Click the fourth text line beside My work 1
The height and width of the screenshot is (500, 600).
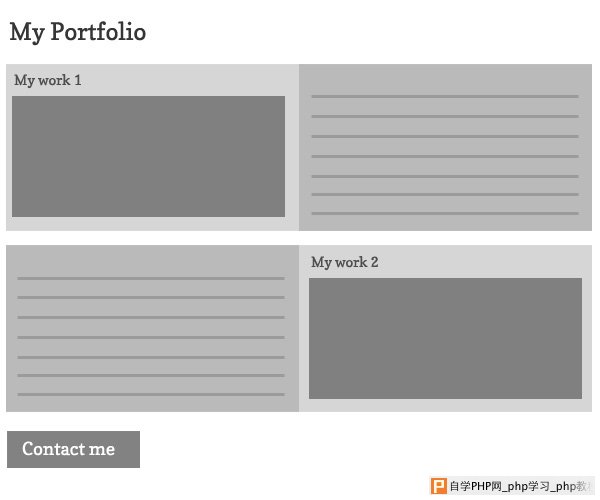pyautogui.click(x=445, y=156)
